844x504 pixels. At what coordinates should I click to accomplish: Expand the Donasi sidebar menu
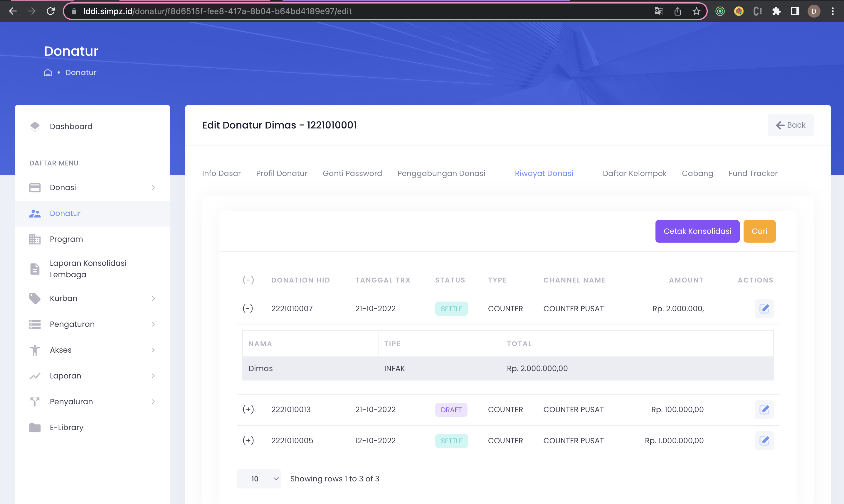tap(92, 187)
